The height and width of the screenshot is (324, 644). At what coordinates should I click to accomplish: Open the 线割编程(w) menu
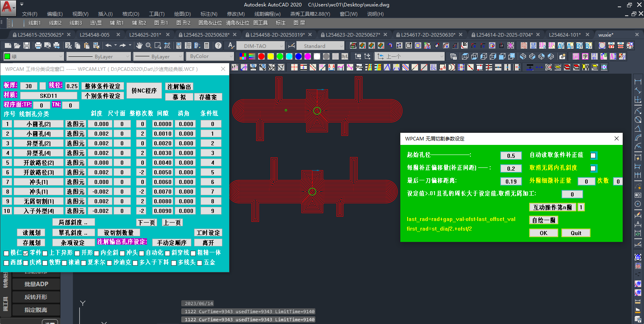tap(267, 14)
